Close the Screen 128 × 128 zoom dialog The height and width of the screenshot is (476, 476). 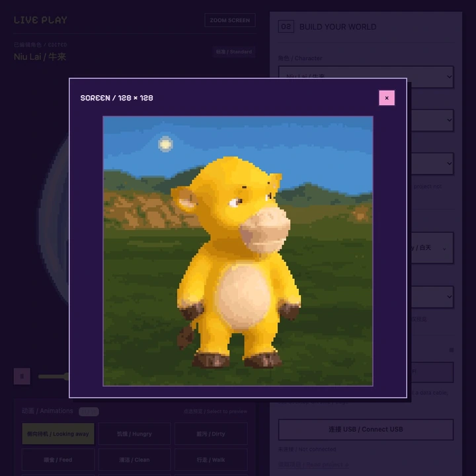coord(387,98)
